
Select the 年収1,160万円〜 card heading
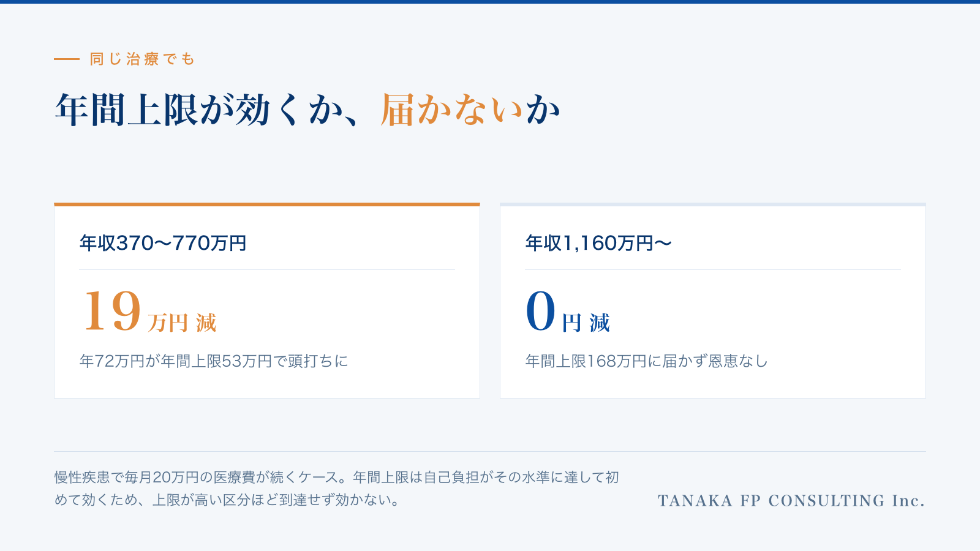pos(598,243)
